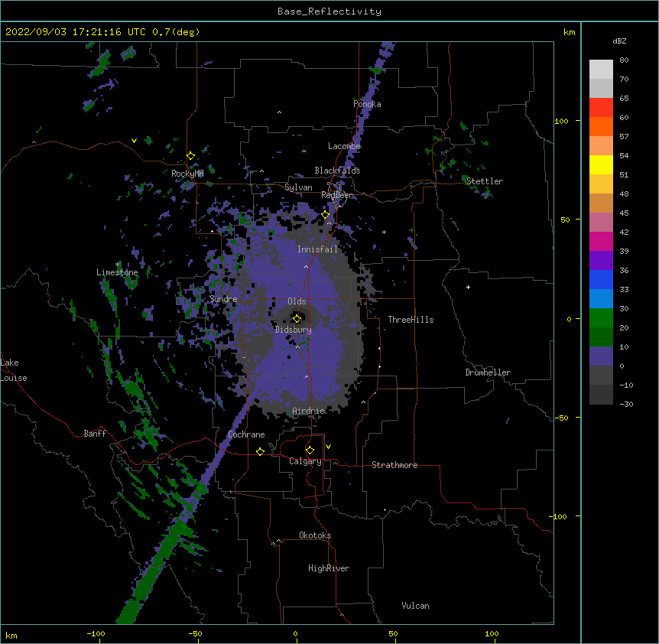
Task: Click the Stettler city label
Action: pyautogui.click(x=484, y=181)
